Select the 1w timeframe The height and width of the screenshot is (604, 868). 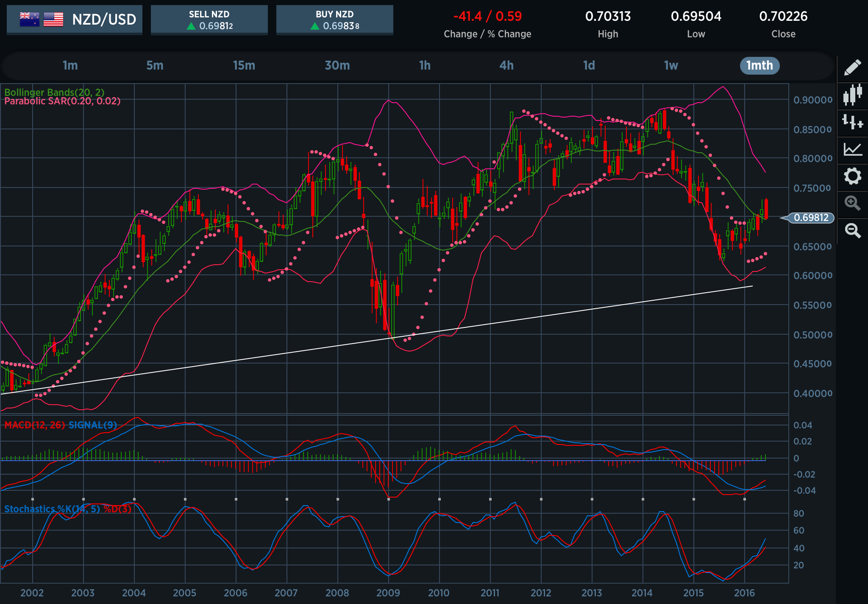(x=671, y=65)
